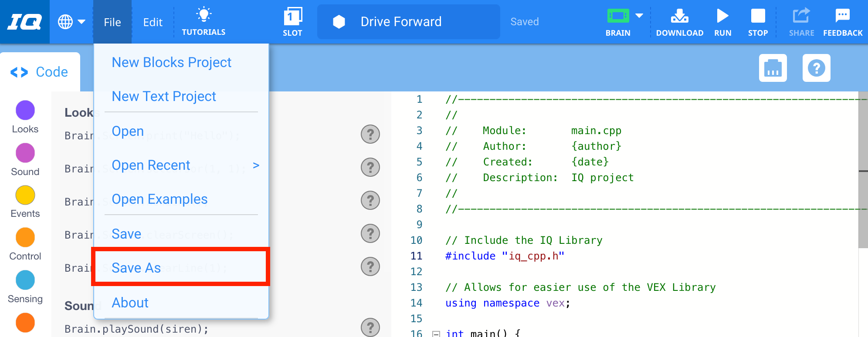This screenshot has width=868, height=337.
Task: Click the Author: {author} comment line
Action: pos(533,146)
